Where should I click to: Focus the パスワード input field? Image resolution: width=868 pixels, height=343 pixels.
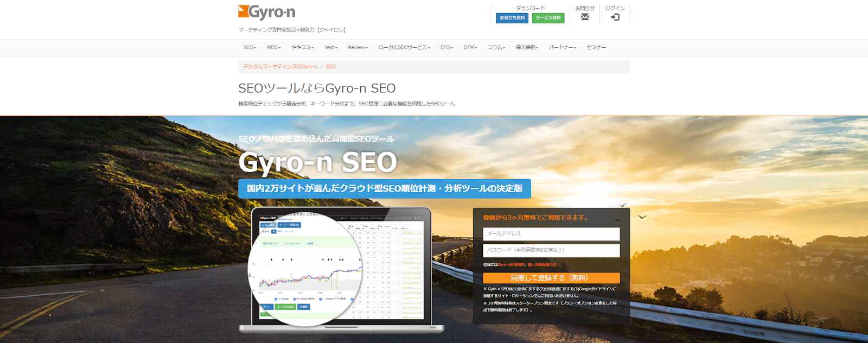tap(551, 250)
